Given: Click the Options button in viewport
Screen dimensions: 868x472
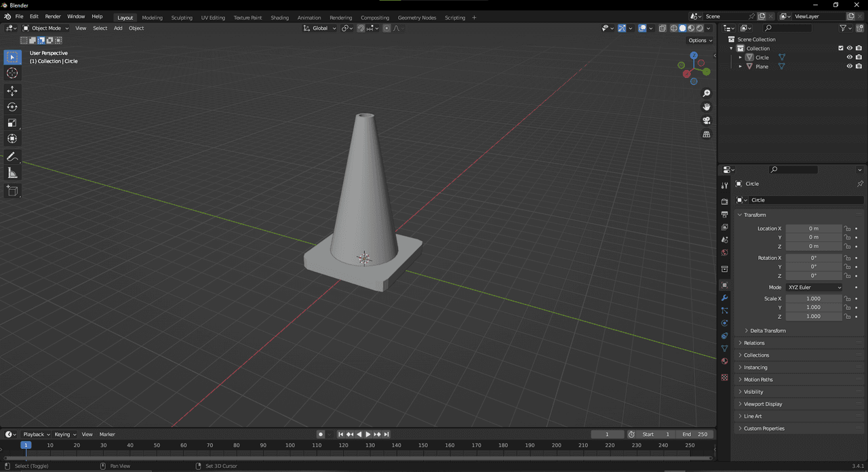Looking at the screenshot, I should [699, 41].
